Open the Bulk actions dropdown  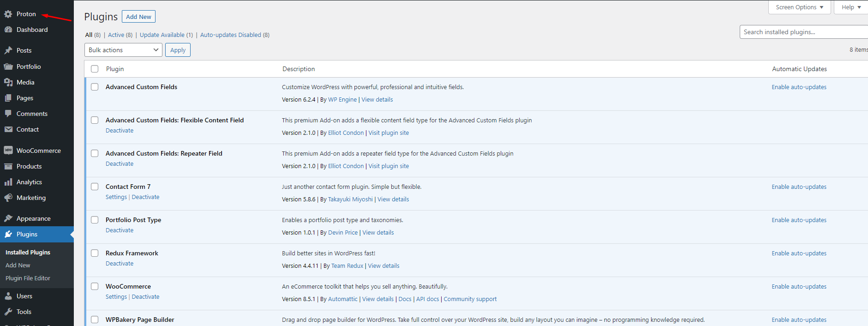[123, 50]
